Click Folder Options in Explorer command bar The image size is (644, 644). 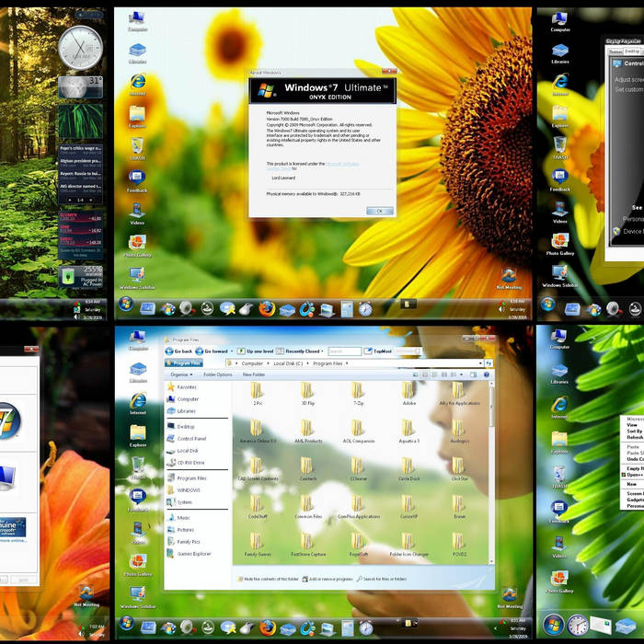pyautogui.click(x=217, y=374)
